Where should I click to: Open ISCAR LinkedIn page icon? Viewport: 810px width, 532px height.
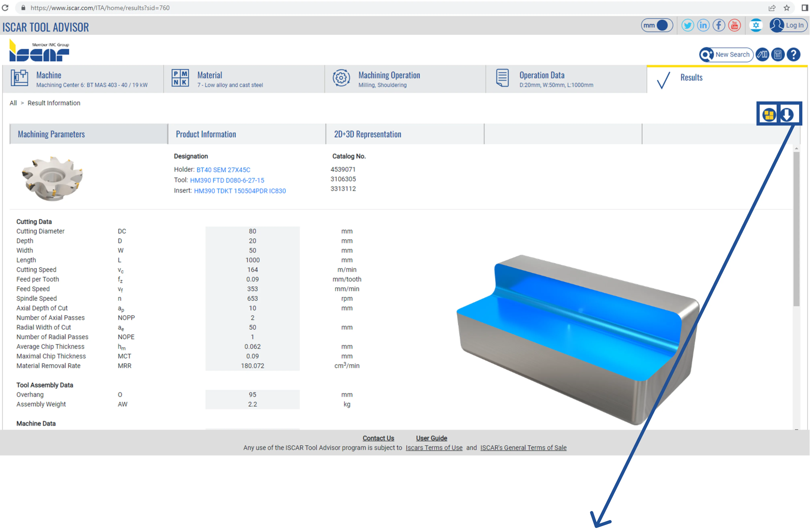click(x=703, y=25)
